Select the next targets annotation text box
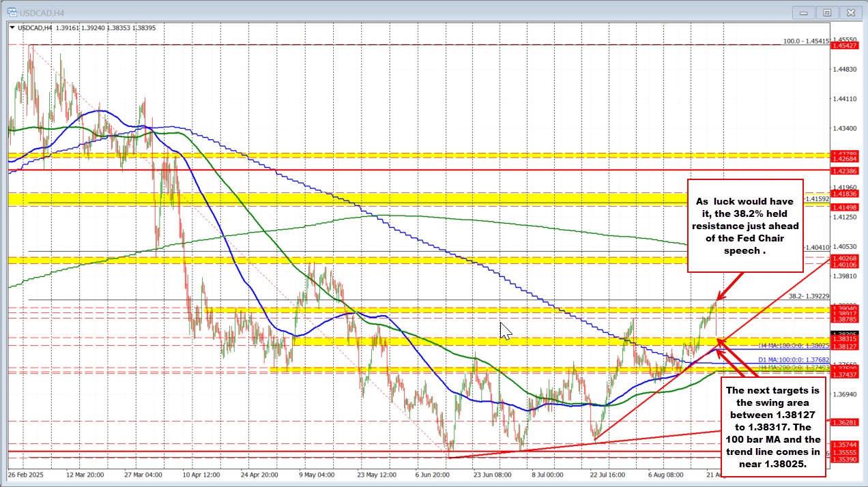The height and width of the screenshot is (487, 868). (773, 427)
